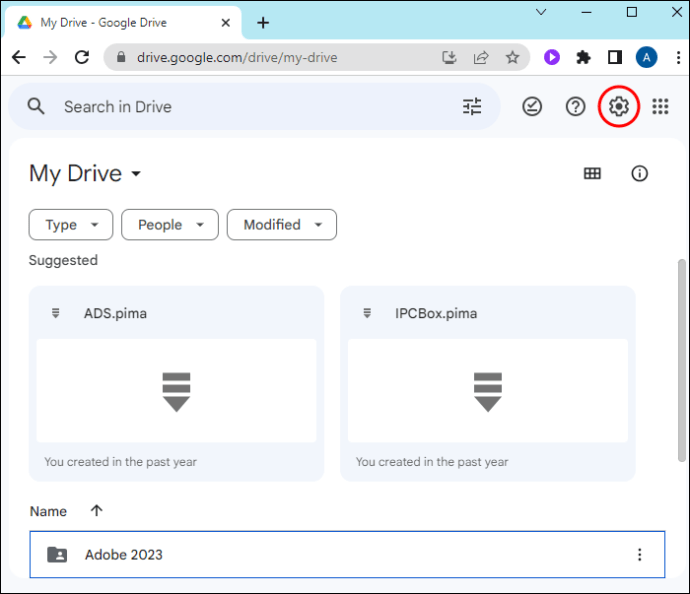Share this page from address bar

[481, 57]
